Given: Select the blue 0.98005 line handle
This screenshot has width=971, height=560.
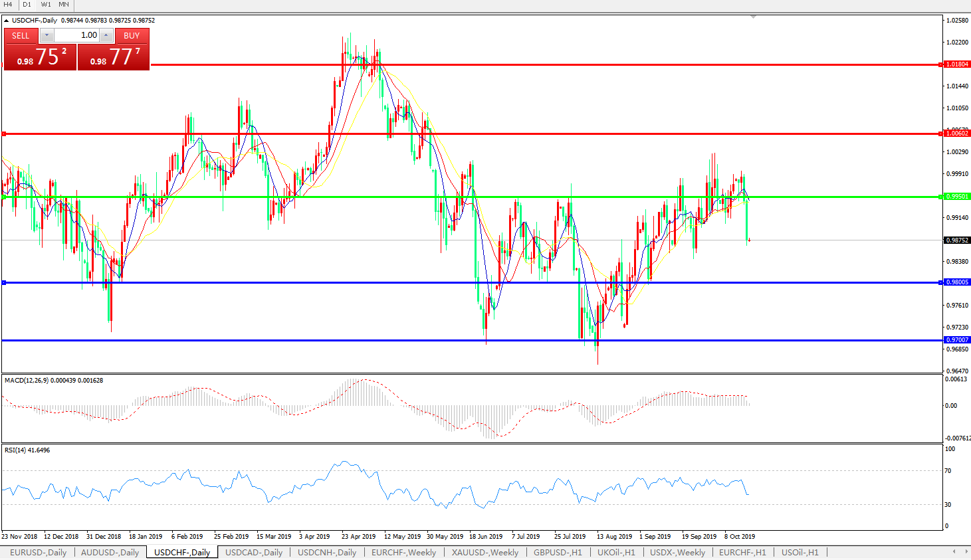Looking at the screenshot, I should click(4, 283).
